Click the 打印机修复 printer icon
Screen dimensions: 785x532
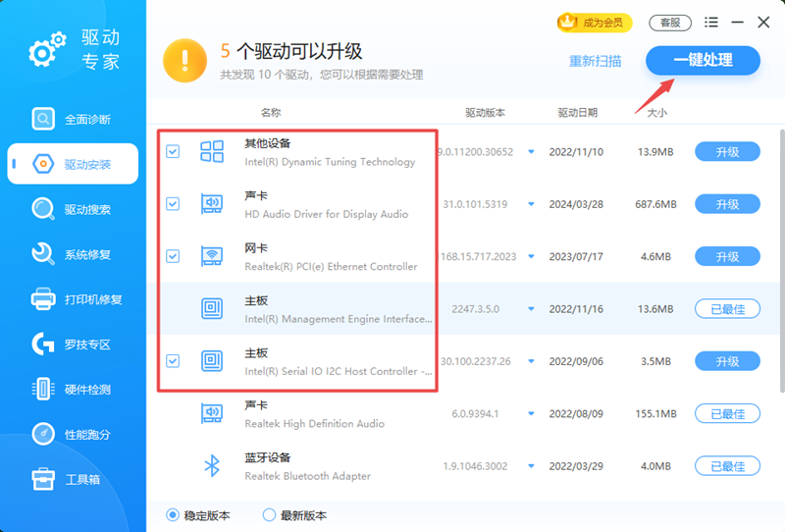pos(43,299)
